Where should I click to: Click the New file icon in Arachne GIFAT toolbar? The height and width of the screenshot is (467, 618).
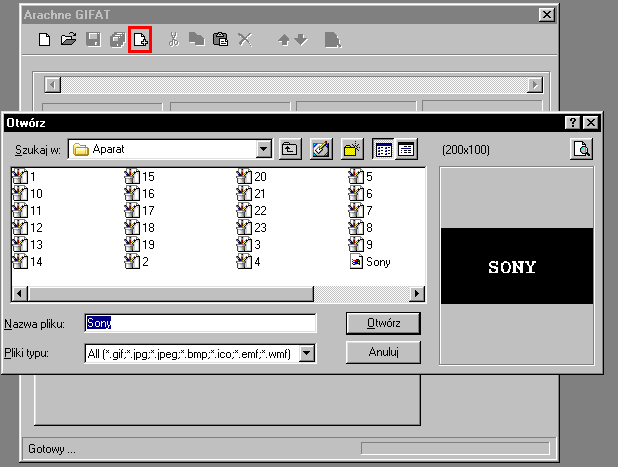45,39
